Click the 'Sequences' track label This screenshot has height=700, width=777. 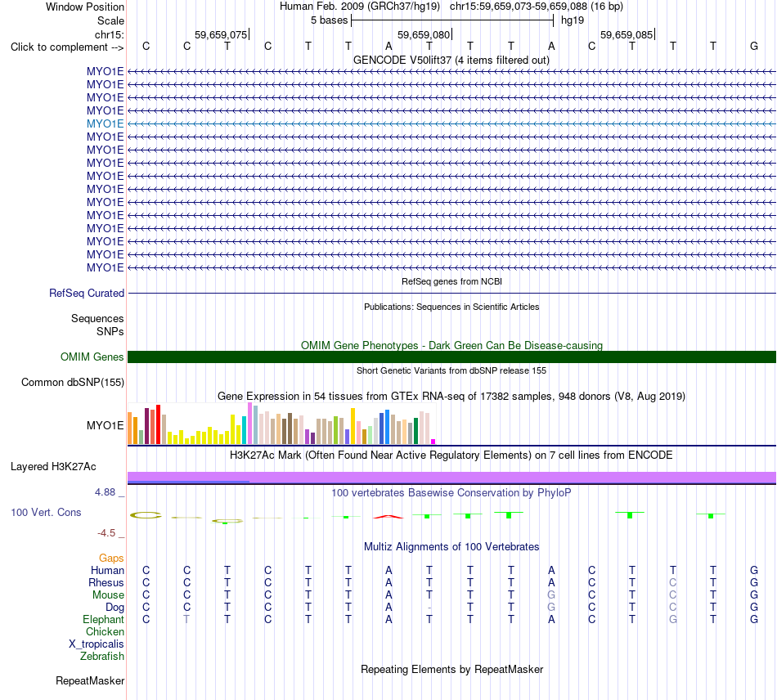coord(97,319)
